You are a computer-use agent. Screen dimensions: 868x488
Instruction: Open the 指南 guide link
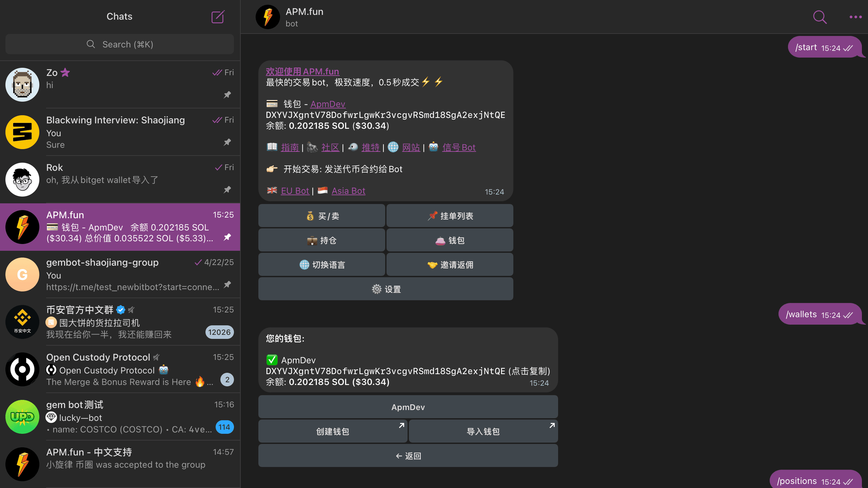click(290, 147)
